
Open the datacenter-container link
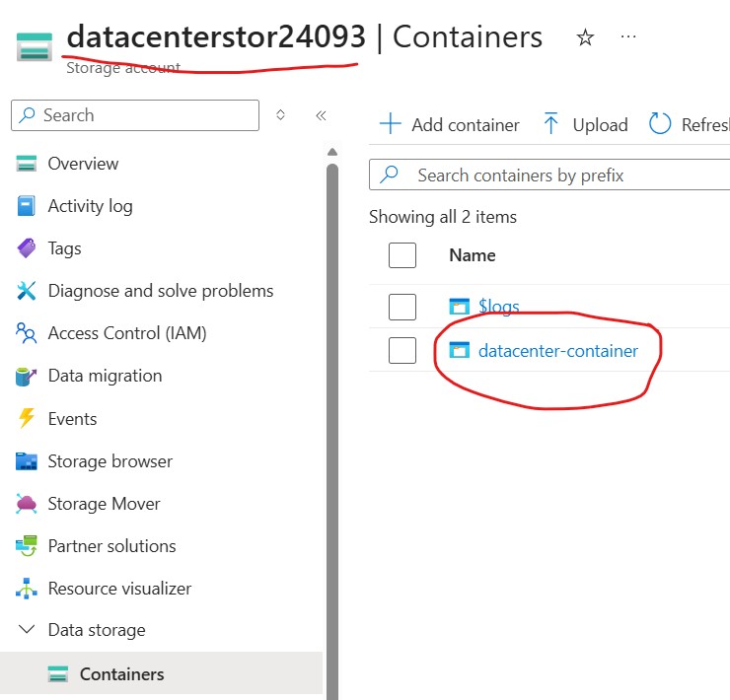(557, 350)
